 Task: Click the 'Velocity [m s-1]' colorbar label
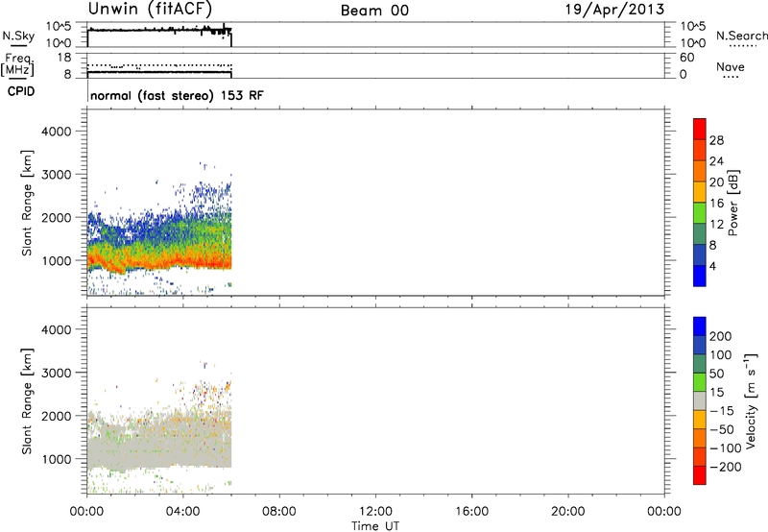coord(751,400)
